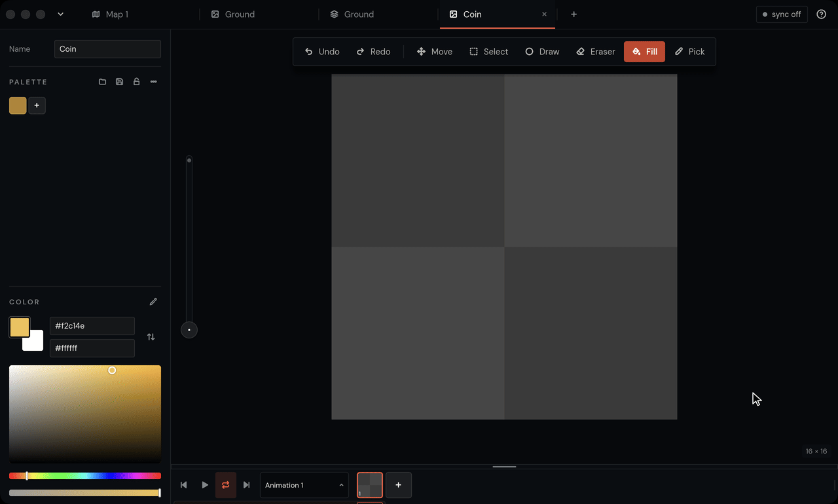Add a new palette color

coord(37,105)
